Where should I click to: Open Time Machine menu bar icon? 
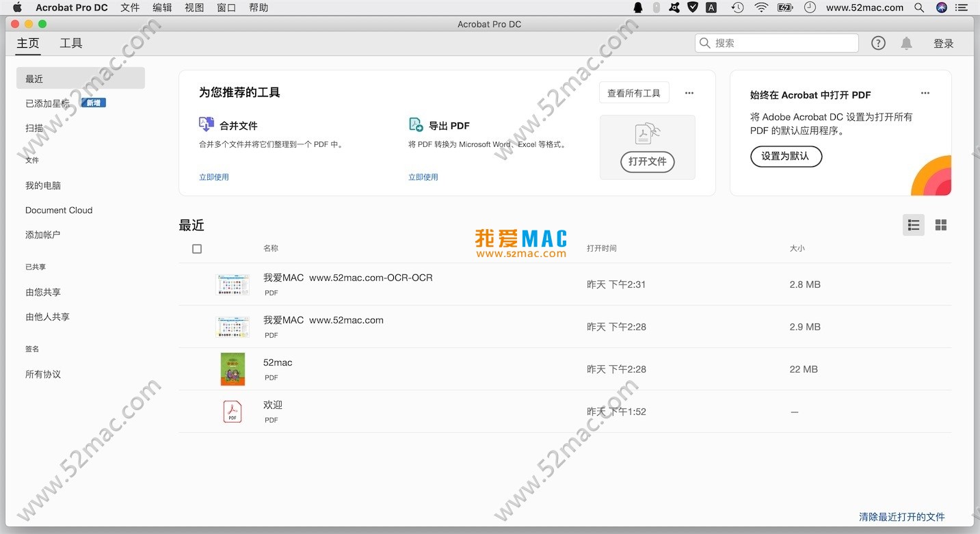[x=737, y=8]
